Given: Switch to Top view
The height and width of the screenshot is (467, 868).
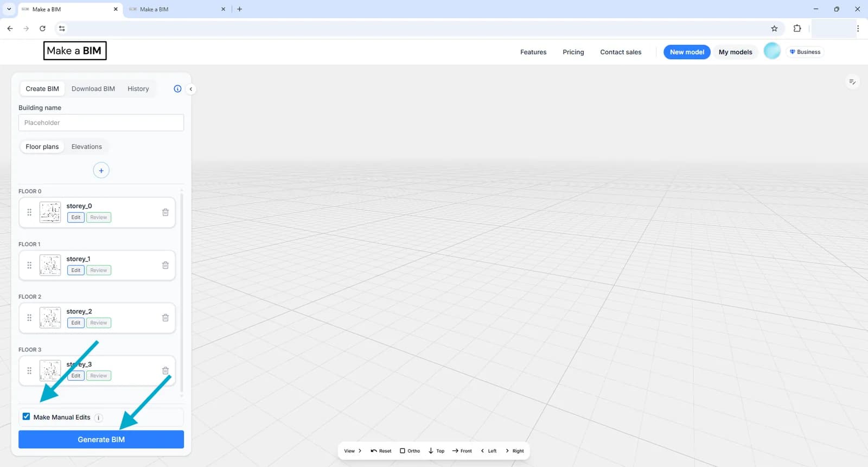Looking at the screenshot, I should 436,451.
